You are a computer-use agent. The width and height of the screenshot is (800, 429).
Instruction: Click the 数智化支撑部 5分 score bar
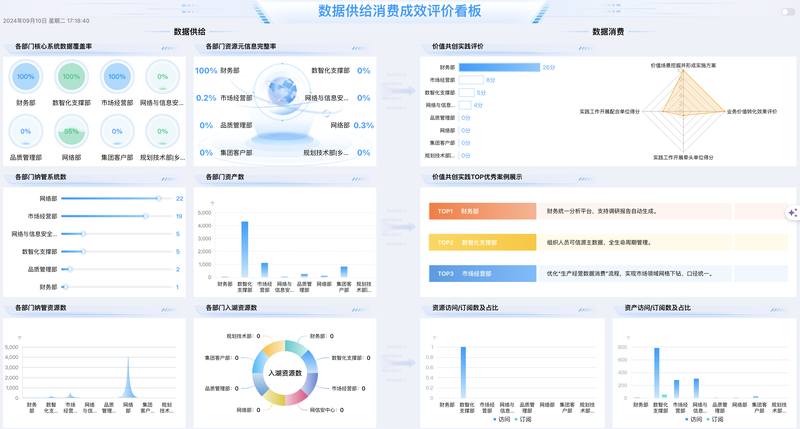pos(466,93)
